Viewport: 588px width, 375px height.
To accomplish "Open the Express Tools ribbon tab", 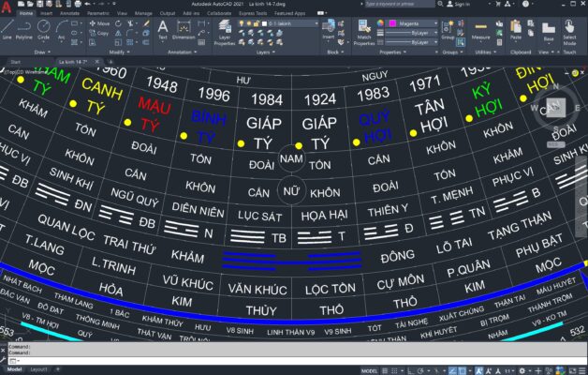I will (251, 14).
